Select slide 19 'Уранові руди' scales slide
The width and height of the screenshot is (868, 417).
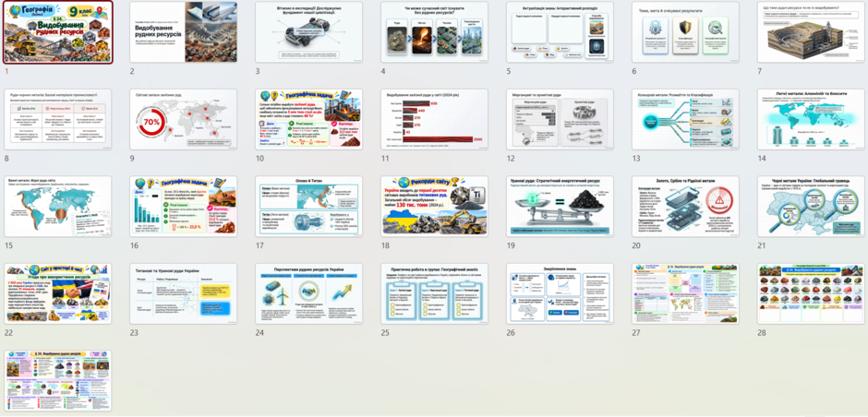pyautogui.click(x=561, y=207)
